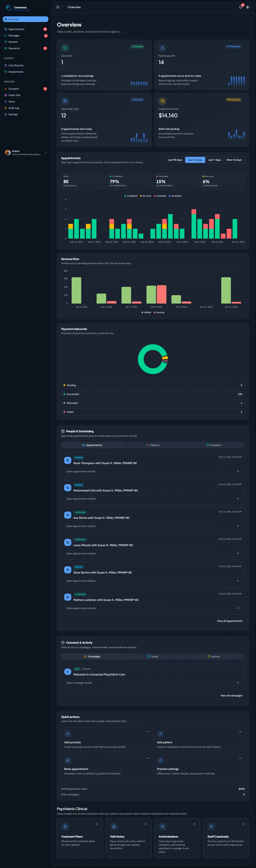Toggle dark/light theme icon
Viewport: 256px width, 868px height.
pyautogui.click(x=248, y=7)
